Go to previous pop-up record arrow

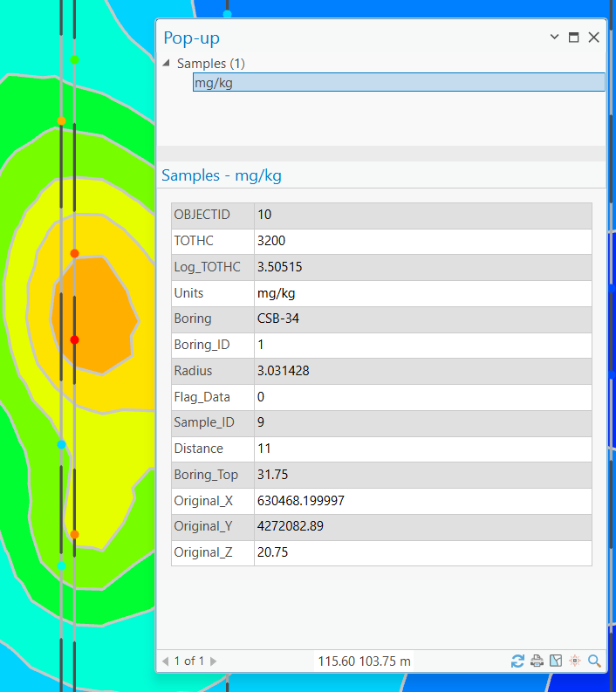point(166,661)
